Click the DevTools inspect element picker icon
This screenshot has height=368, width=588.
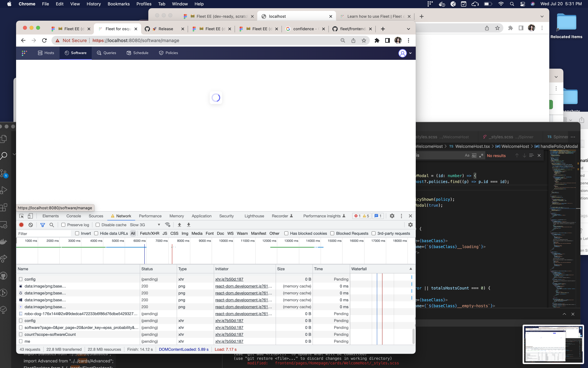(21, 216)
